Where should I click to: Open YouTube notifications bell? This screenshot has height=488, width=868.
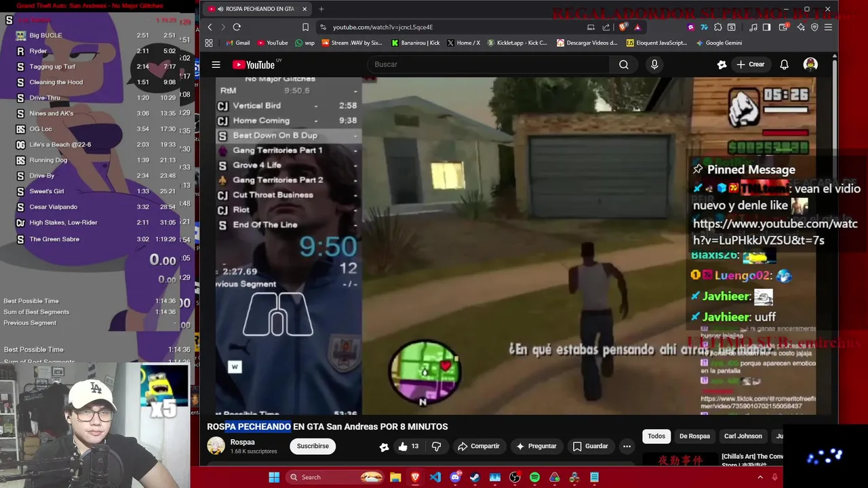pos(784,64)
